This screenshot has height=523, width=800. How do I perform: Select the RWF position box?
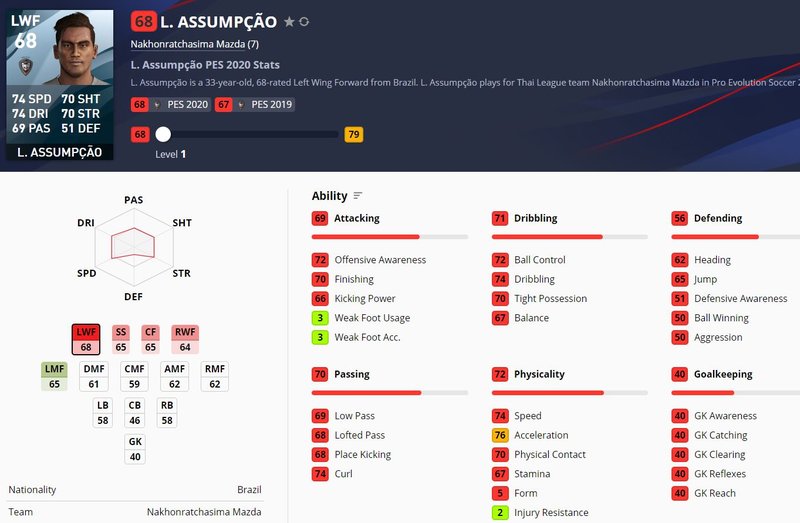point(185,340)
